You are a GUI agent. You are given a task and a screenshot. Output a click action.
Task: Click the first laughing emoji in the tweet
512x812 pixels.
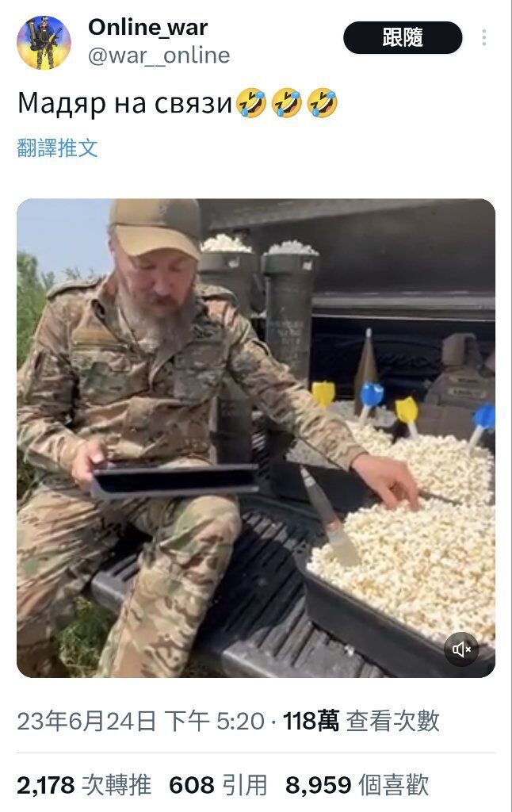point(251,103)
